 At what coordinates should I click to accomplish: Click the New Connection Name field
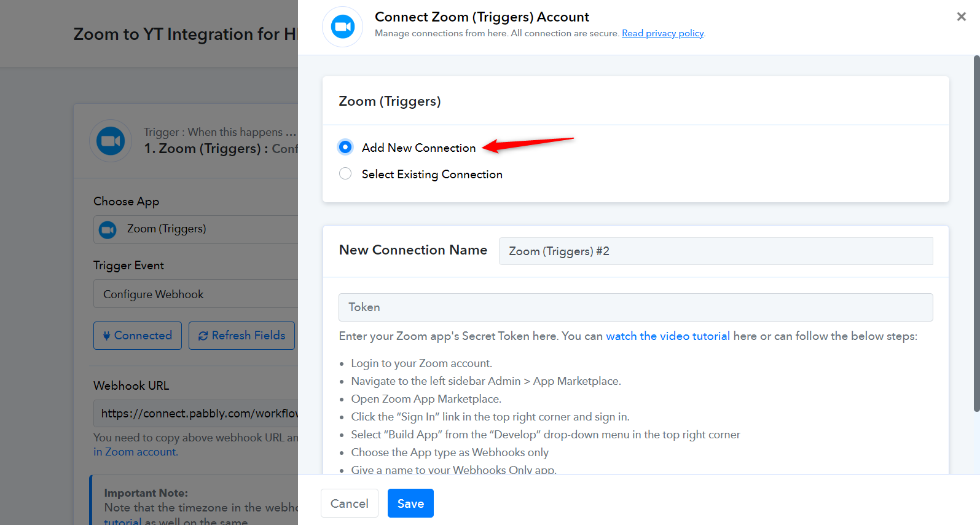716,251
